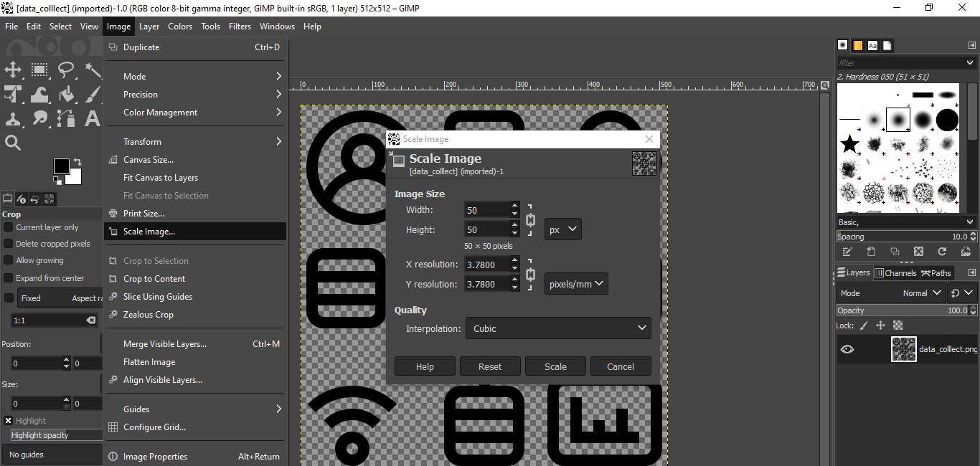Open the Layer menu in menu bar

149,27
